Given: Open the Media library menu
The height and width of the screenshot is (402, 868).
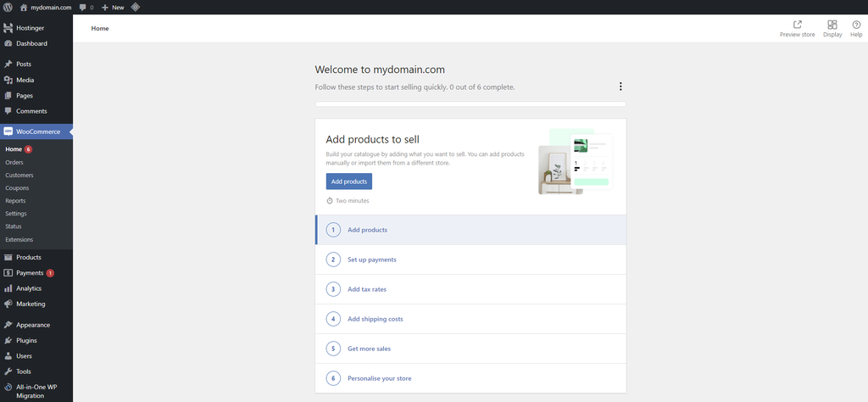Looking at the screenshot, I should point(25,80).
